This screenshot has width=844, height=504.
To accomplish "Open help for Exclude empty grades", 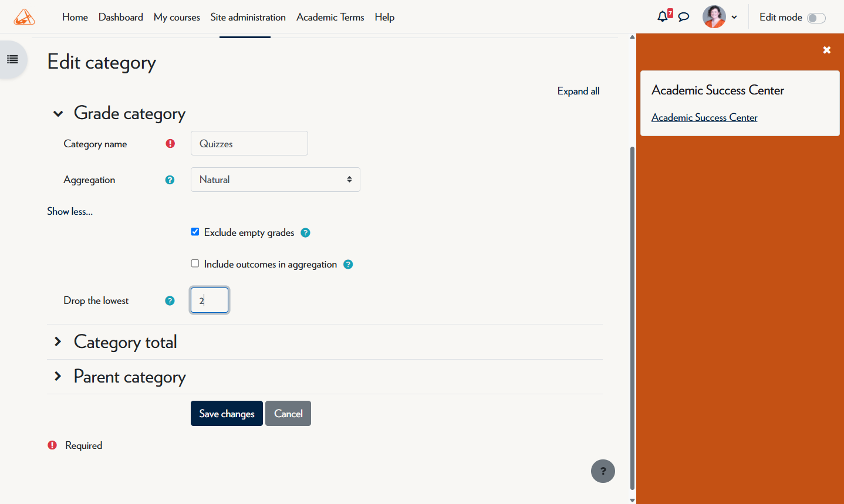I will click(305, 232).
